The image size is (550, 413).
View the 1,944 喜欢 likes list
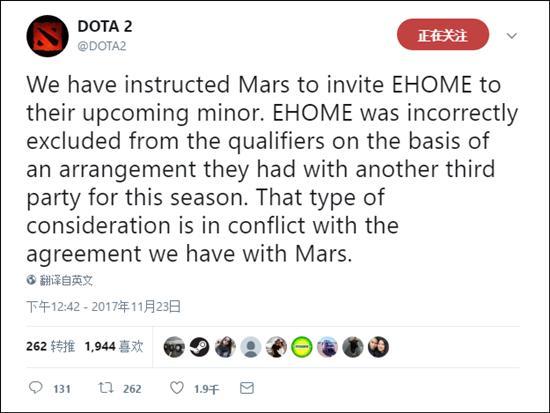114,346
